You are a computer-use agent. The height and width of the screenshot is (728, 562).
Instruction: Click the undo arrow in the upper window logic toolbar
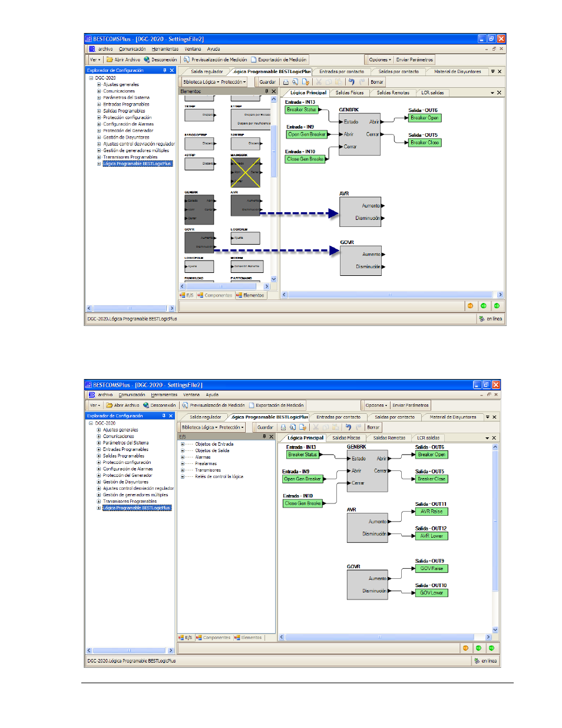point(352,82)
